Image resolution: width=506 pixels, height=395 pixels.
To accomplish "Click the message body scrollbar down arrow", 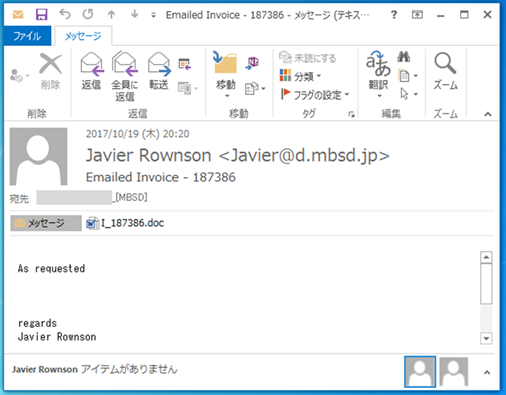I will click(x=486, y=339).
